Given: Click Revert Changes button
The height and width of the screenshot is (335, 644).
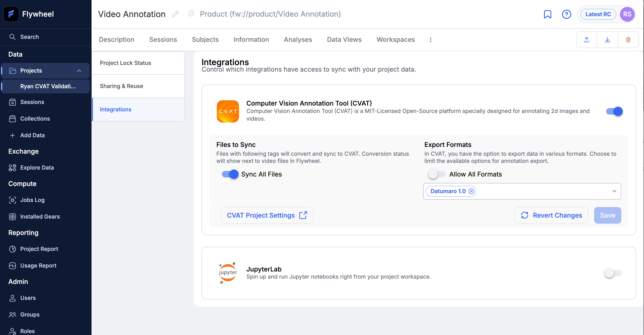Looking at the screenshot, I should [551, 215].
